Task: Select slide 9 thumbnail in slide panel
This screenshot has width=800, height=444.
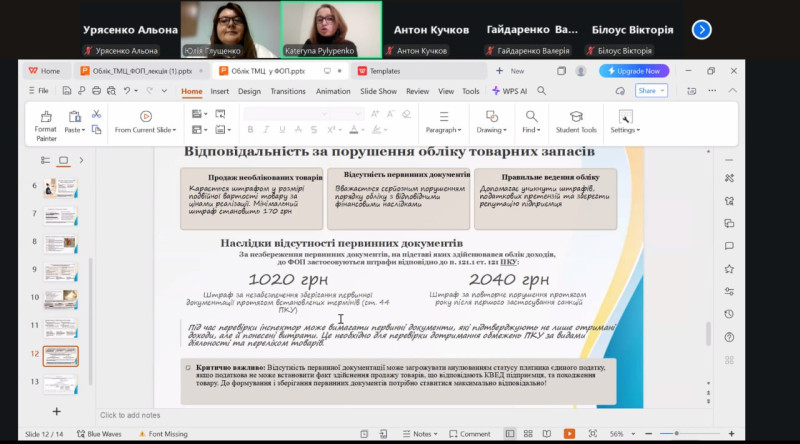Action: coord(60,270)
